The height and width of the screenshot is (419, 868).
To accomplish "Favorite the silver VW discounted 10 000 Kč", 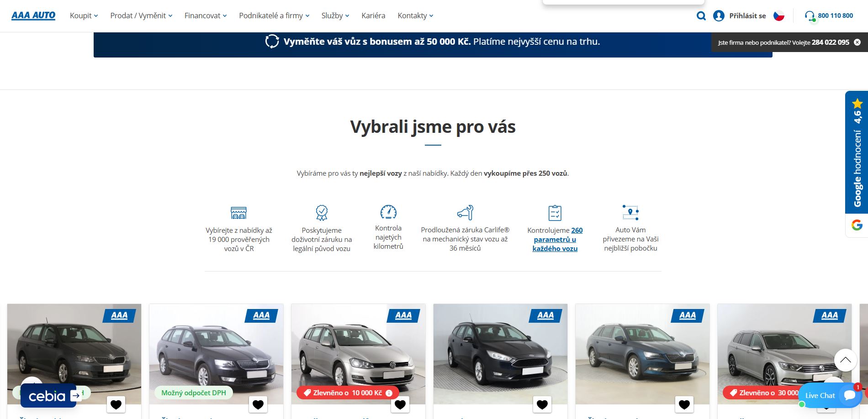I will click(400, 404).
